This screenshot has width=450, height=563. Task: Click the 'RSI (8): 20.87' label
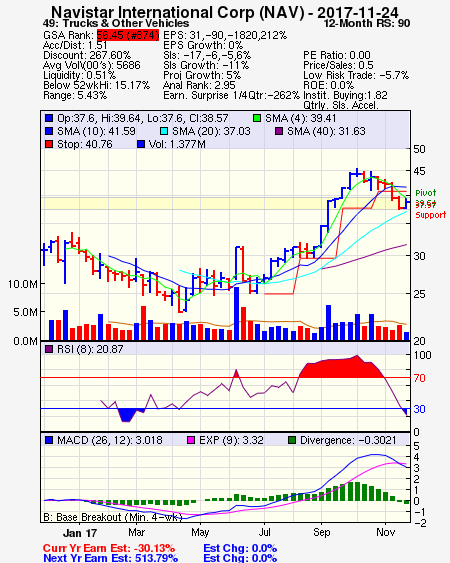[x=90, y=349]
